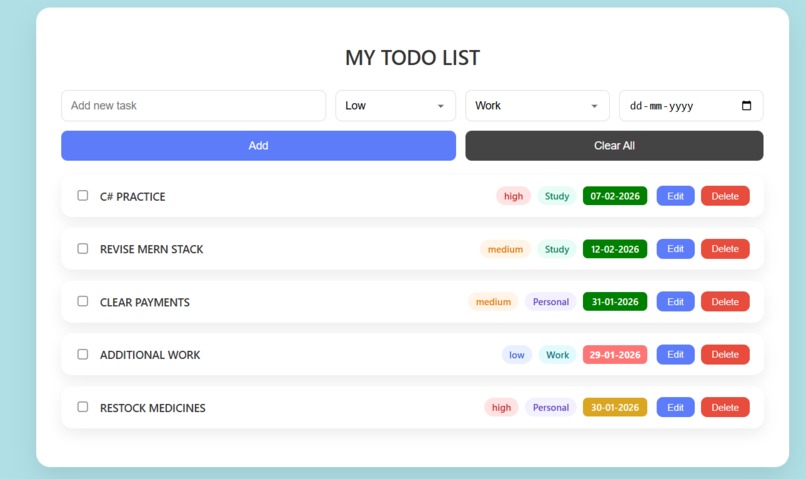
Task: Toggle the ADDITIONAL WORK checkbox
Action: [83, 354]
